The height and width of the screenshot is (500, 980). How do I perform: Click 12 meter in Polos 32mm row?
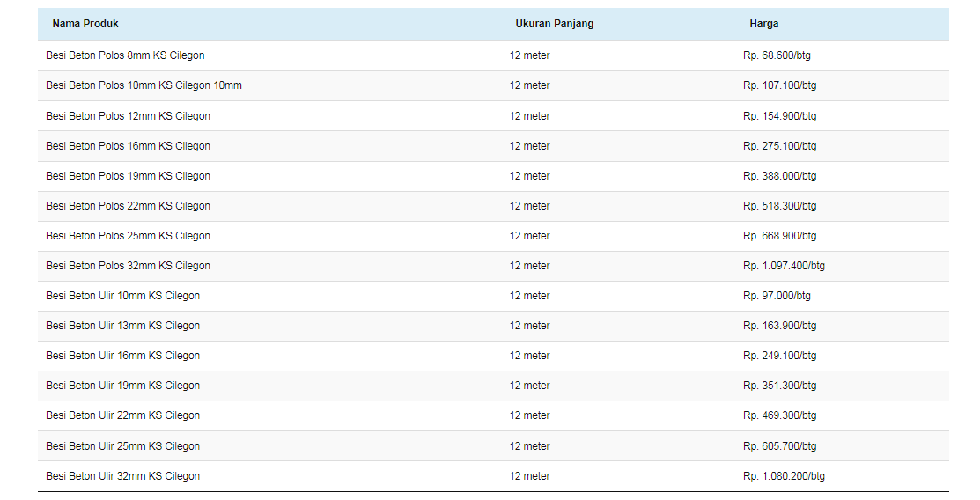coord(530,266)
